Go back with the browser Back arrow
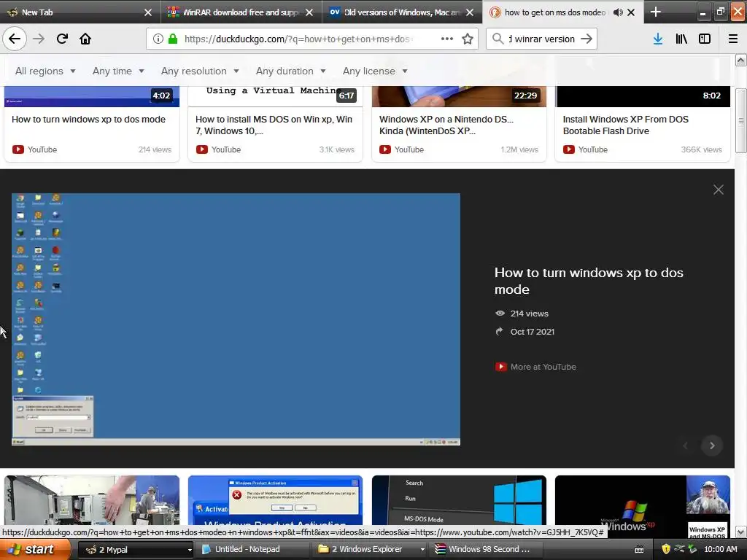The image size is (747, 560). pos(15,39)
